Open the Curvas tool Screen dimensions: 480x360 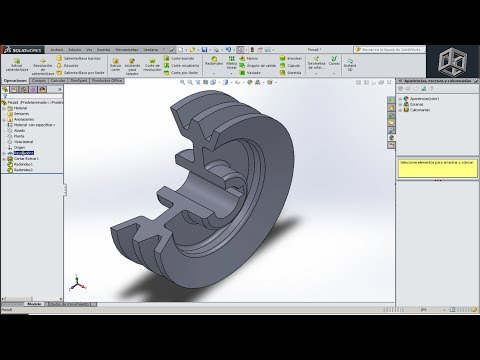(x=334, y=61)
